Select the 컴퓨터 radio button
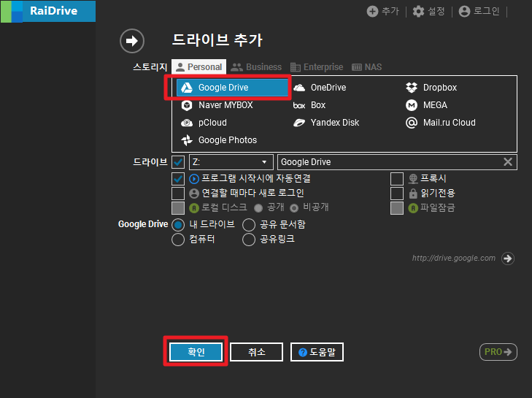Image resolution: width=532 pixels, height=398 pixels. (178, 240)
